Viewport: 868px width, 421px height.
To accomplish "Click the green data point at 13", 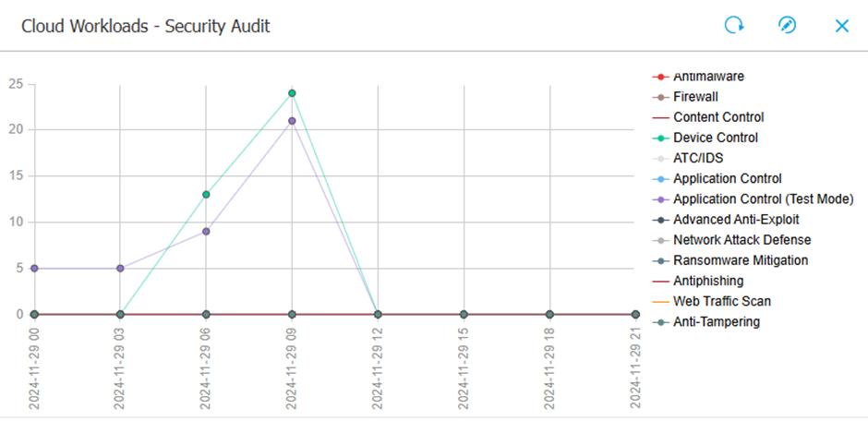I will [x=206, y=195].
